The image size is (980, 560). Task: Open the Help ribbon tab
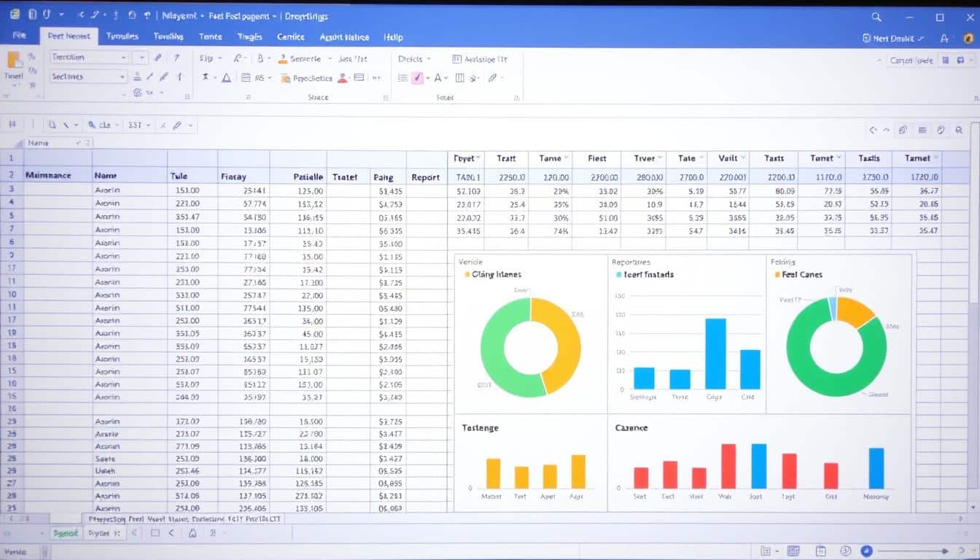coord(393,36)
